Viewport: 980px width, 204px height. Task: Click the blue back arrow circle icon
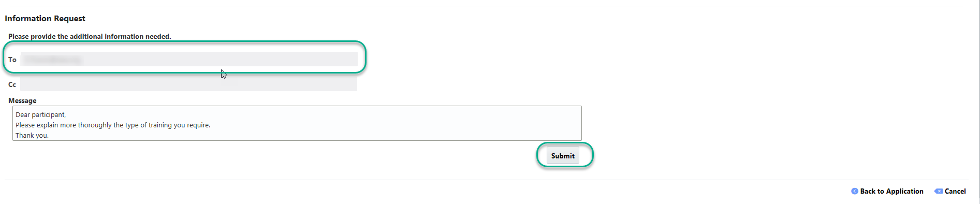pyautogui.click(x=854, y=191)
